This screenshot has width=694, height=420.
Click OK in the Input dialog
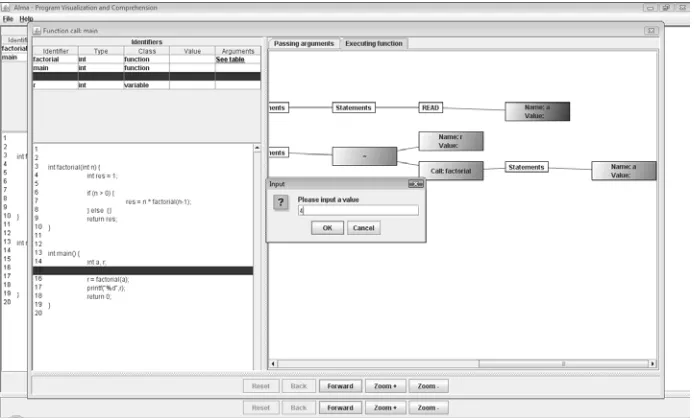327,228
